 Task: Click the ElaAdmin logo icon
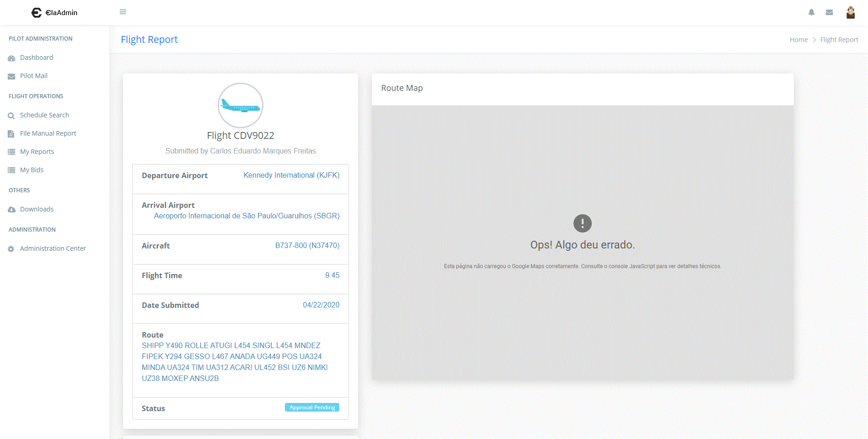[37, 13]
